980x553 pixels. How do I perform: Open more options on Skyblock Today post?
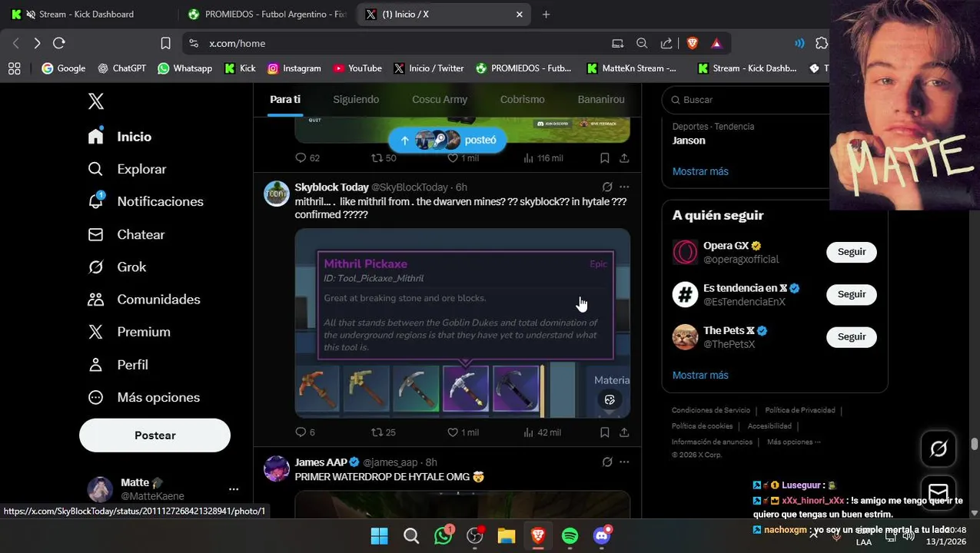click(x=624, y=187)
